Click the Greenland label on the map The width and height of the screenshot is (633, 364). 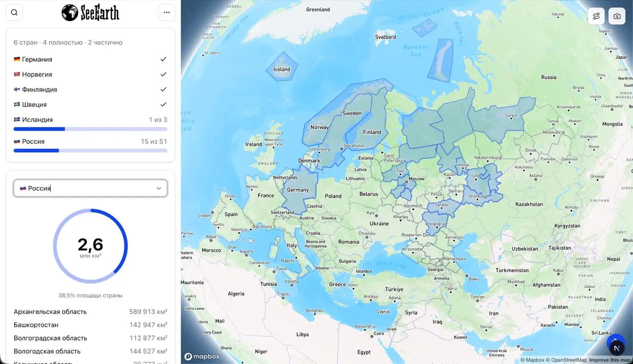[x=318, y=9]
